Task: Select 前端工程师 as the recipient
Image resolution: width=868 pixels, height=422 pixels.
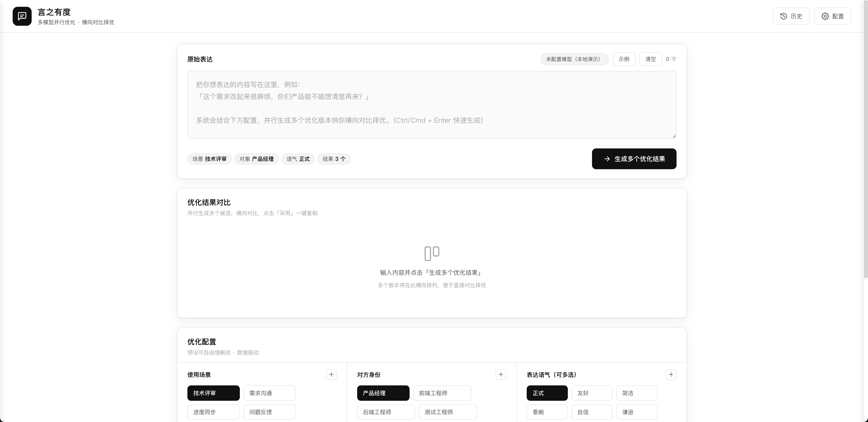Action: point(442,393)
